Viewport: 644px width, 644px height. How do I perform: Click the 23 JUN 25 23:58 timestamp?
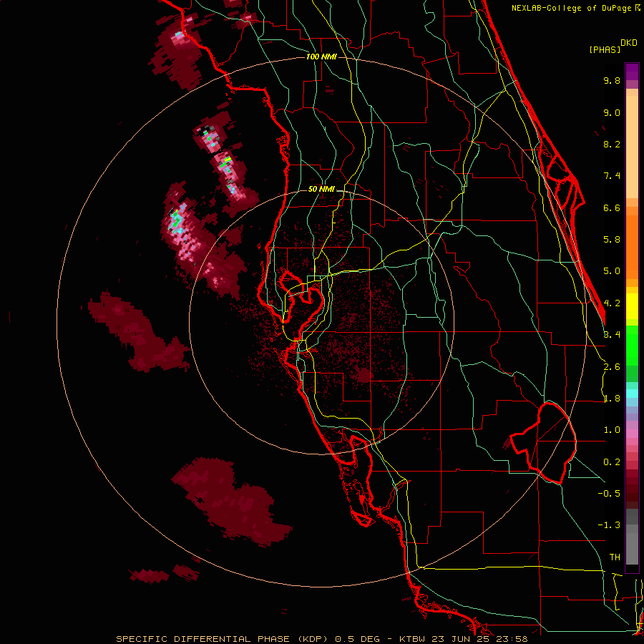tap(479, 639)
